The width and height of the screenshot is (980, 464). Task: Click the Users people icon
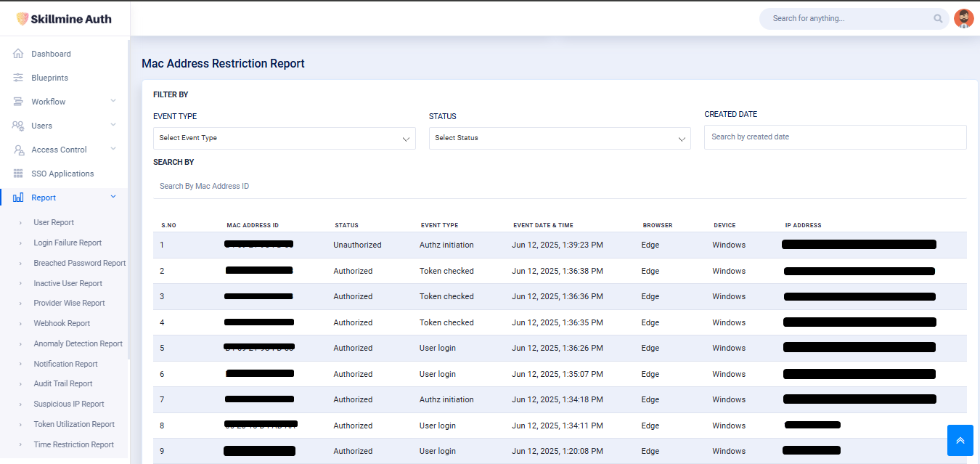tap(18, 126)
